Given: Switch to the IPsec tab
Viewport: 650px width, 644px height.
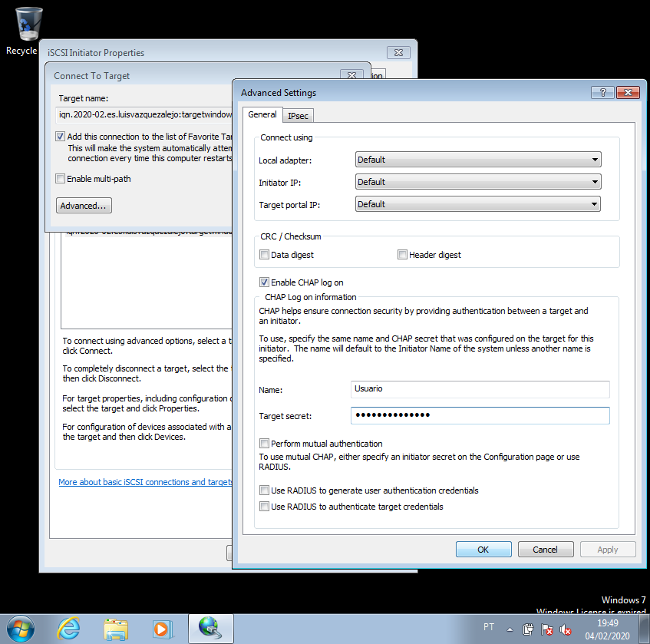Looking at the screenshot, I should [298, 115].
